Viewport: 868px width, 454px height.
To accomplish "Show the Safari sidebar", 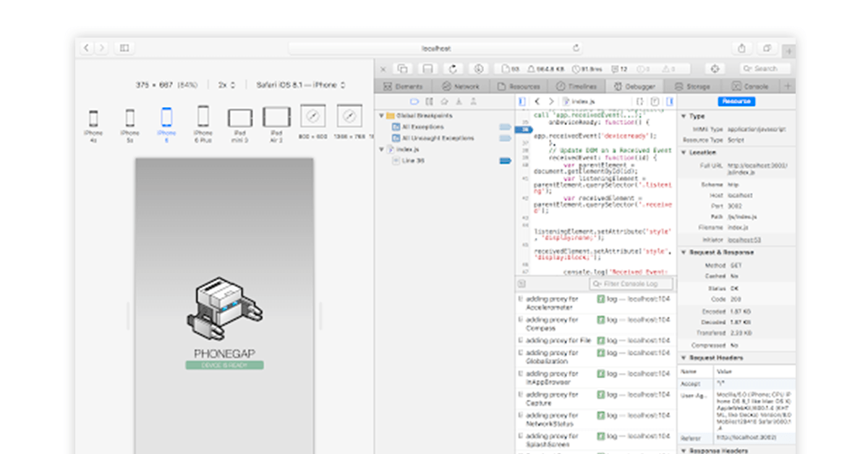I will coord(124,48).
